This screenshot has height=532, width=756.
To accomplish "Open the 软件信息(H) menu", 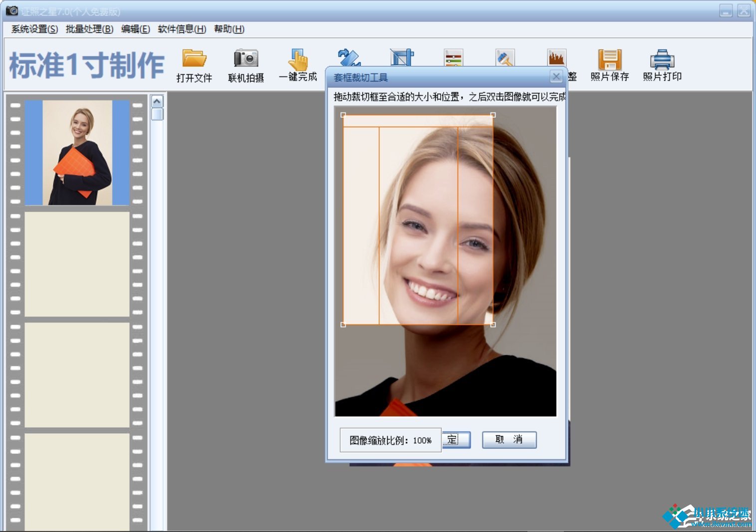I will (182, 29).
